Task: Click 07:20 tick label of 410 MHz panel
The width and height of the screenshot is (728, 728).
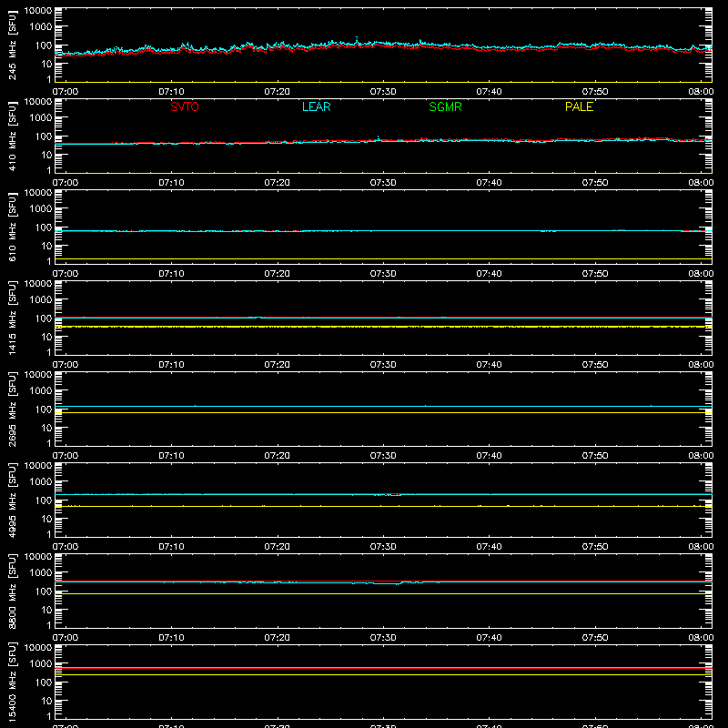Action: pos(278,183)
